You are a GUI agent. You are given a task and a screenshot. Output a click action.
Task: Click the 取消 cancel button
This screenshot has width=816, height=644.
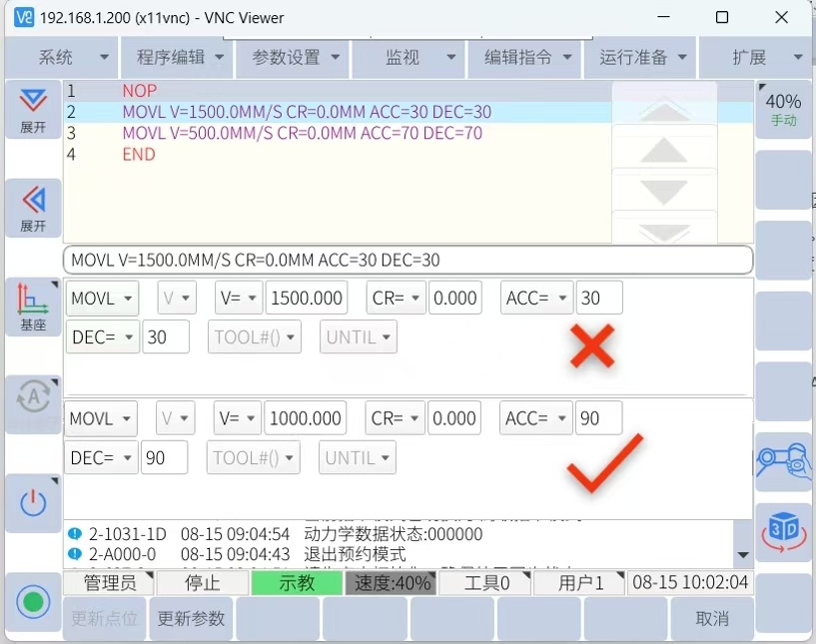(712, 619)
